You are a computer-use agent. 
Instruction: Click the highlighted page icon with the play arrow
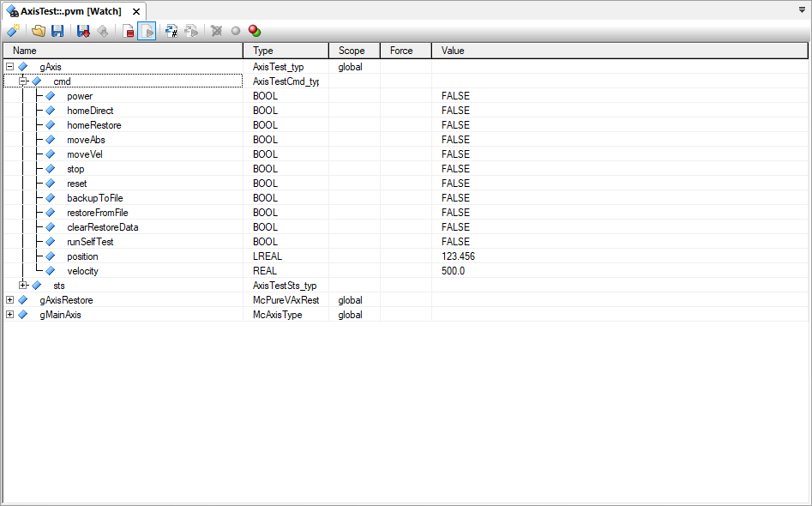147,31
